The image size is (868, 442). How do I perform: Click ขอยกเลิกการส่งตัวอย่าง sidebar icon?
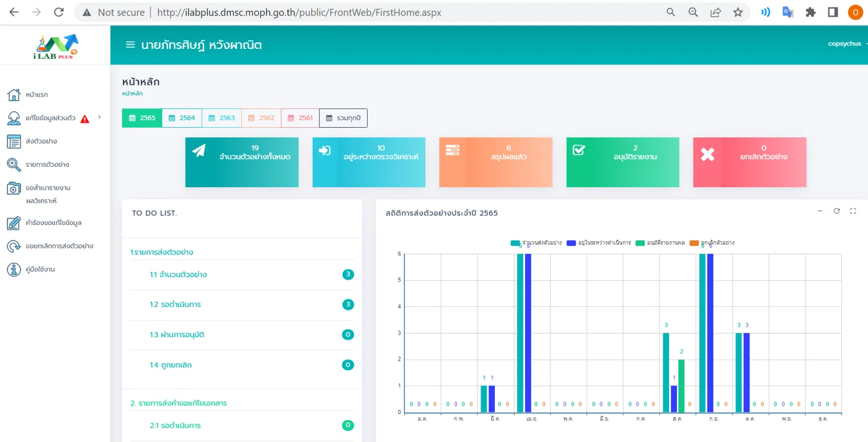click(14, 246)
